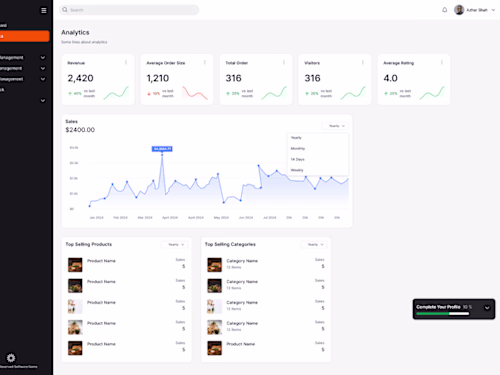Click the Total Order card kebab menu
The height and width of the screenshot is (375, 500).
284,63
